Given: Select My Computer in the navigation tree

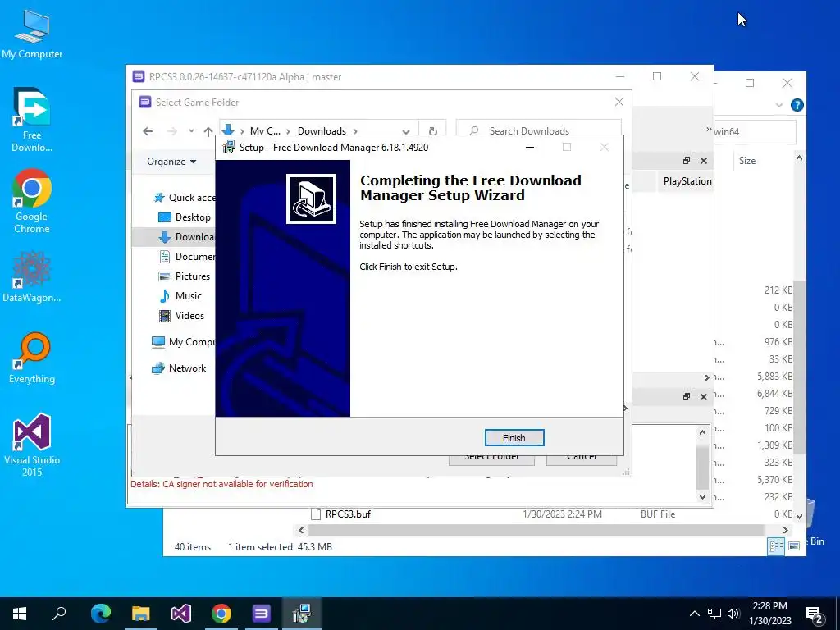Looking at the screenshot, I should (x=183, y=342).
